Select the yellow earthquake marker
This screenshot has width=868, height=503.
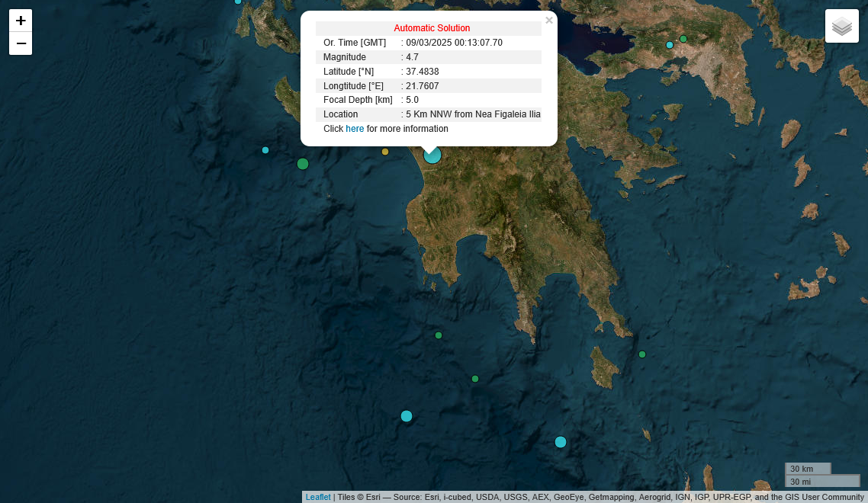(385, 152)
